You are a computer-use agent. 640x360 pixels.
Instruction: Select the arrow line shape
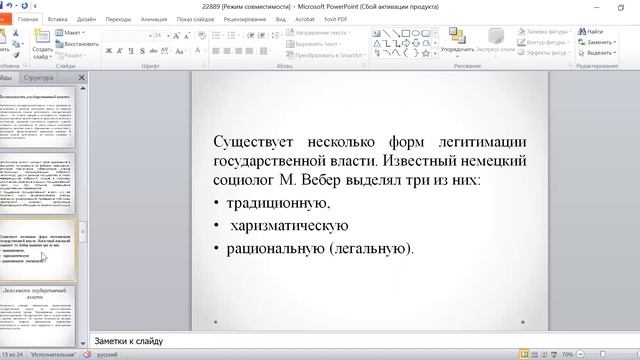(x=396, y=33)
